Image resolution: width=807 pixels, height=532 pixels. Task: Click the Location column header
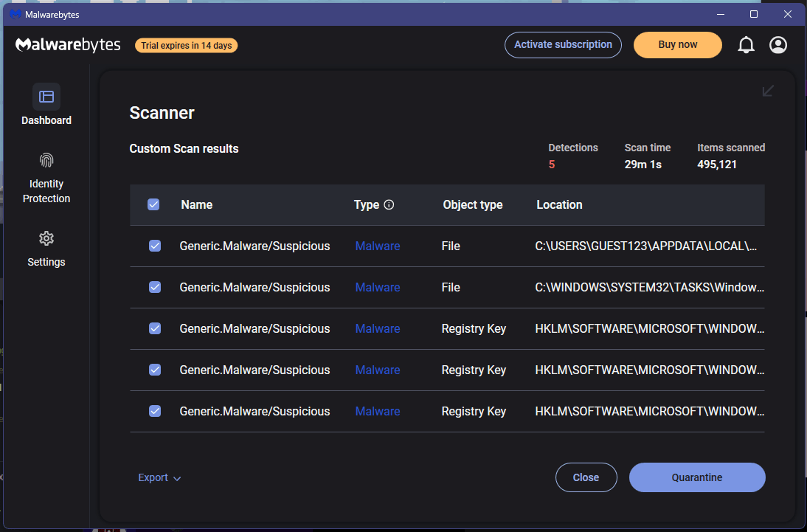(x=559, y=205)
